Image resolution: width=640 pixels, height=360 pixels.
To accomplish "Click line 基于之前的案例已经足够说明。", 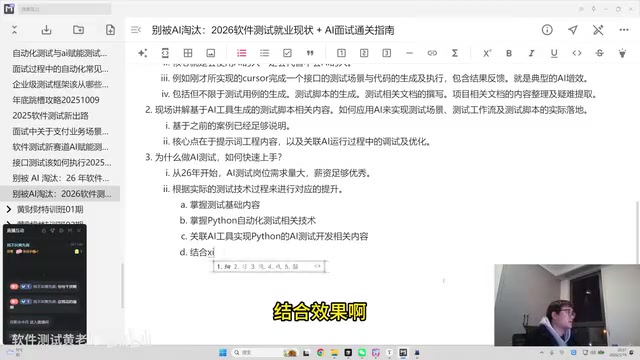I will 231,126.
